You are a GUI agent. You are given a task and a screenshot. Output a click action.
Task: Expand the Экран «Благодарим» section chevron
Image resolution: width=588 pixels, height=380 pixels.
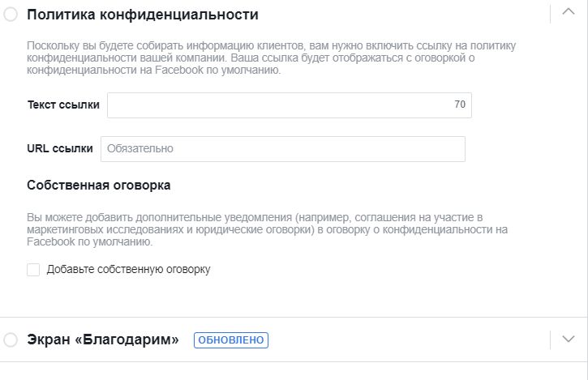coord(569,339)
